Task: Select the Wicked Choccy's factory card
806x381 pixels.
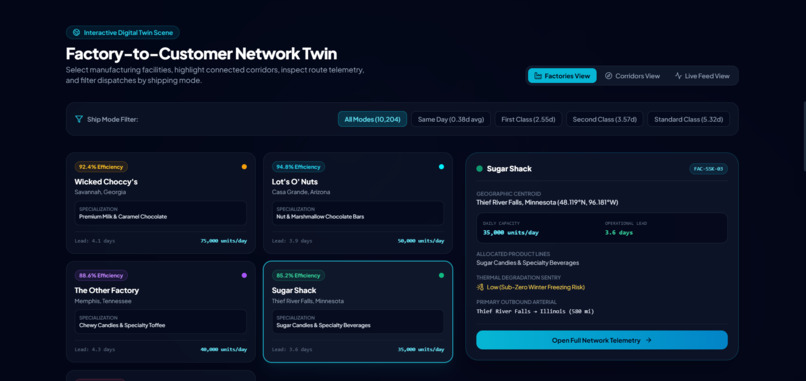Action: [x=161, y=203]
